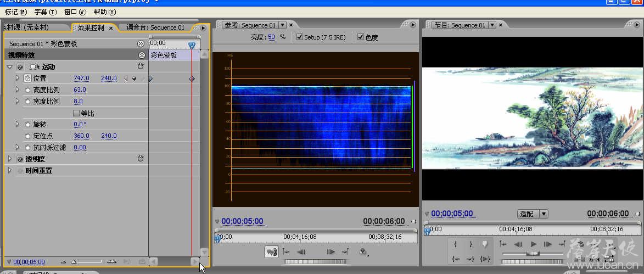
Task: Step back one frame in reference monitor
Action: click(x=301, y=252)
